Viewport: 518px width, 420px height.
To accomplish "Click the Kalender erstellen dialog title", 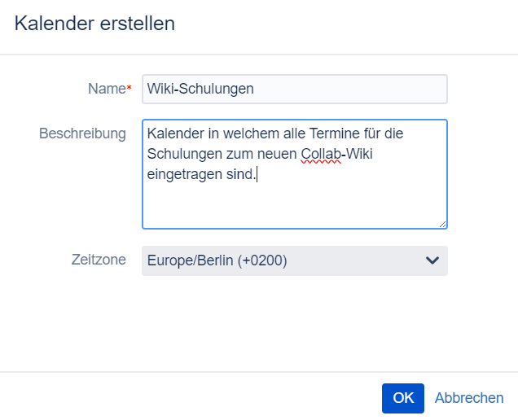I will click(x=94, y=24).
